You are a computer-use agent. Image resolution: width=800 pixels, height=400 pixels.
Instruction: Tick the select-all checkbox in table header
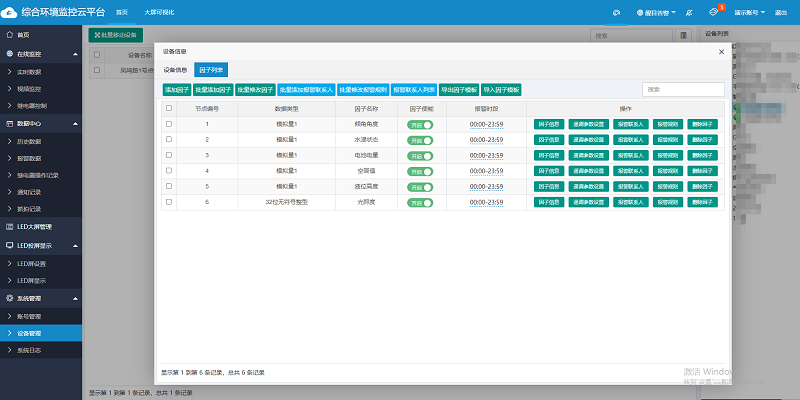(x=169, y=108)
